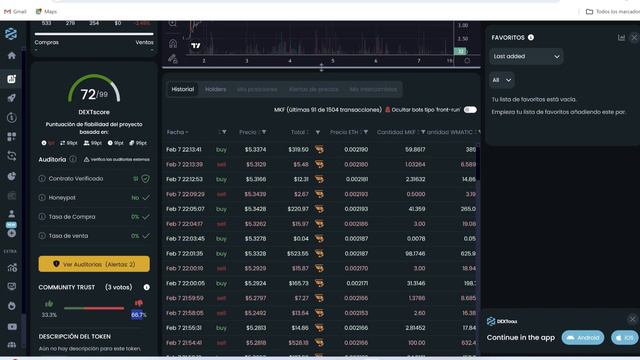This screenshot has width=640, height=360.
Task: Click the Android app button
Action: click(583, 338)
